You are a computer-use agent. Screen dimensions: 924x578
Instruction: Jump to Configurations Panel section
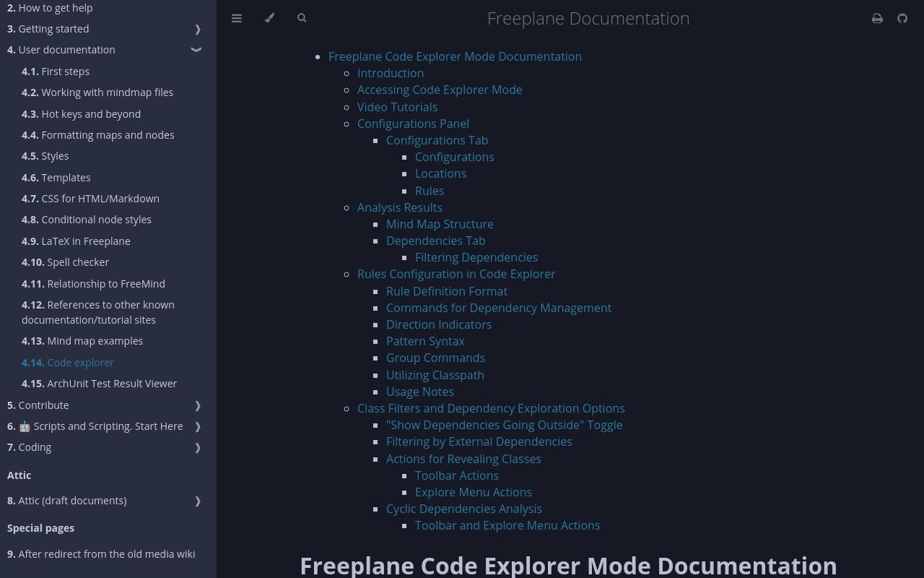tap(413, 124)
